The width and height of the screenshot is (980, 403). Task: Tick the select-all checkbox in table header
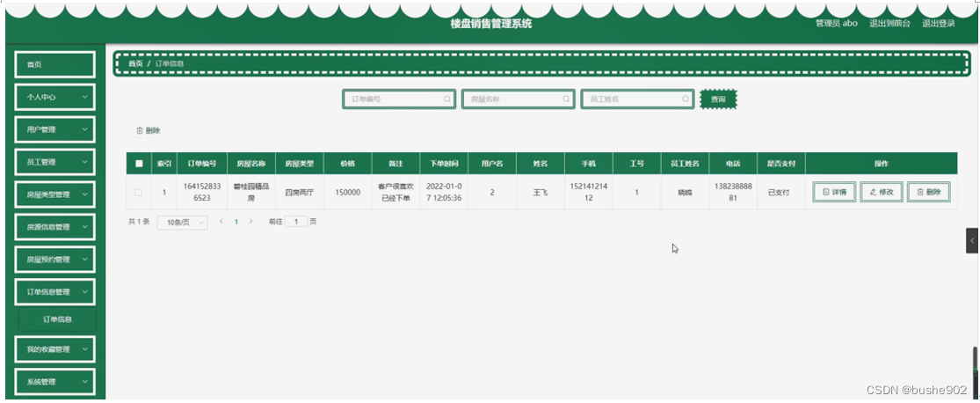(x=139, y=164)
